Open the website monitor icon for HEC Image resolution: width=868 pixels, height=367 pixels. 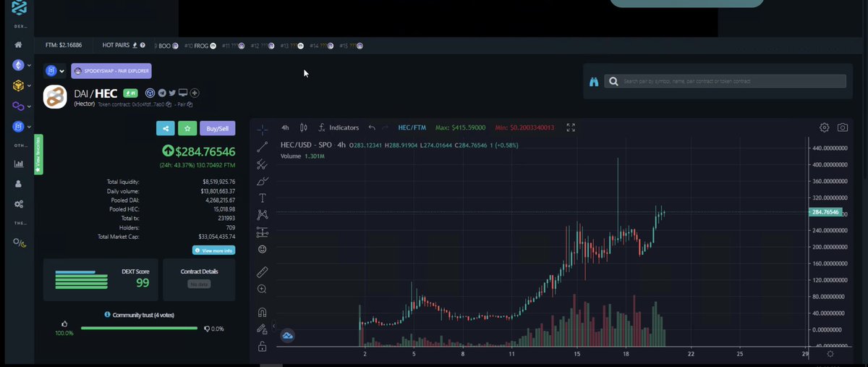183,93
